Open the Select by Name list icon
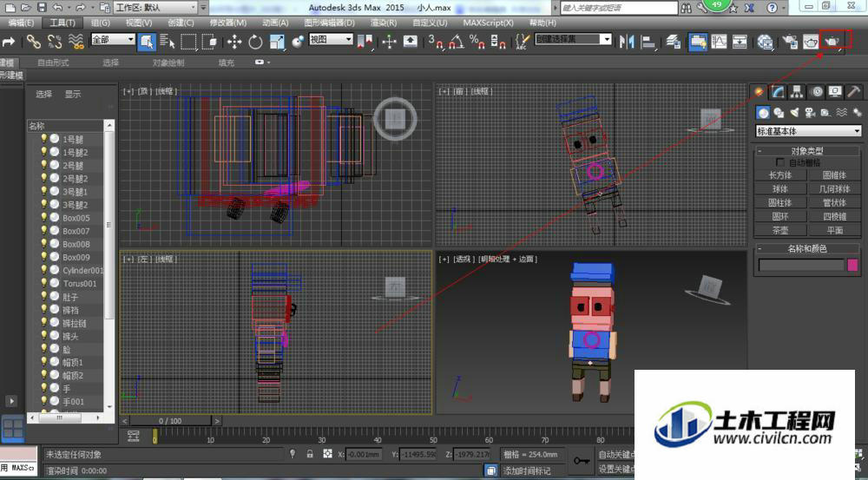 click(x=168, y=42)
